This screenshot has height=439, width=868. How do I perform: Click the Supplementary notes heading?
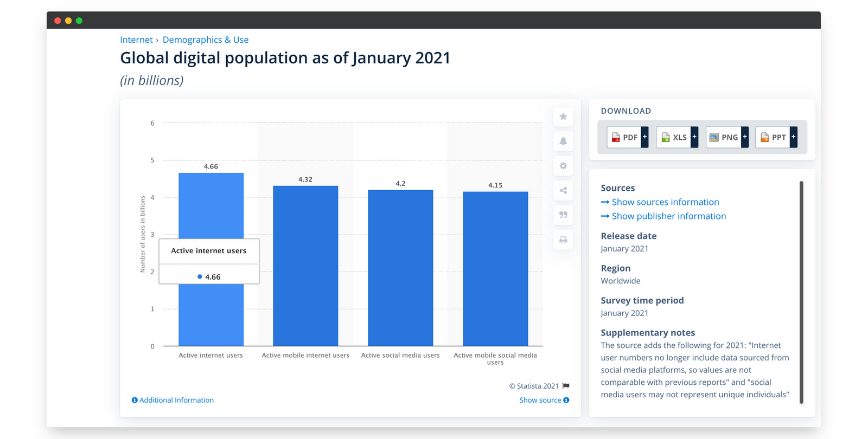[648, 333]
